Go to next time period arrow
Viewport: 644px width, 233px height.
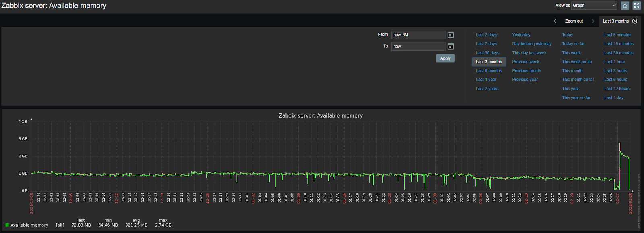point(593,21)
